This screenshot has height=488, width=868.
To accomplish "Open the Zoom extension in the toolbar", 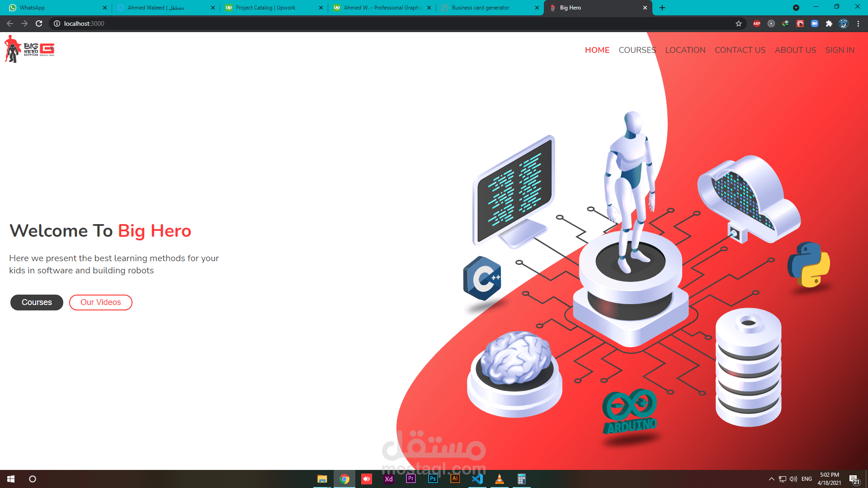I will [x=815, y=23].
